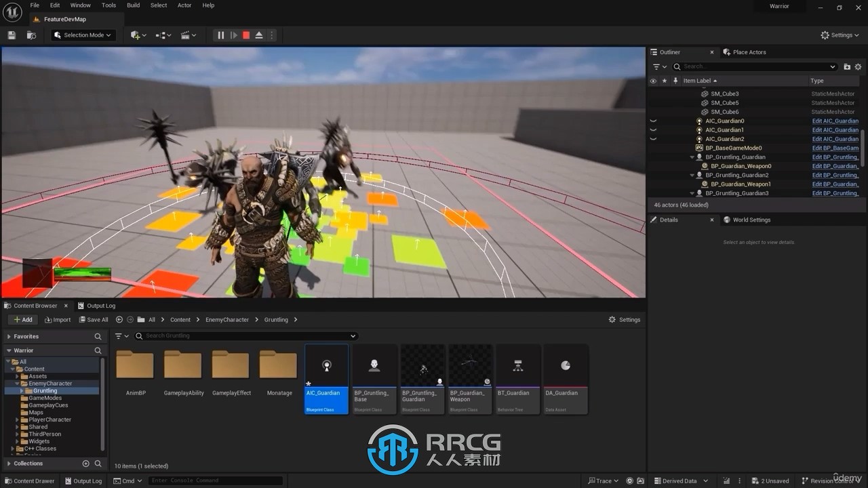The height and width of the screenshot is (488, 868).
Task: Open the Actor menu
Action: tap(184, 5)
